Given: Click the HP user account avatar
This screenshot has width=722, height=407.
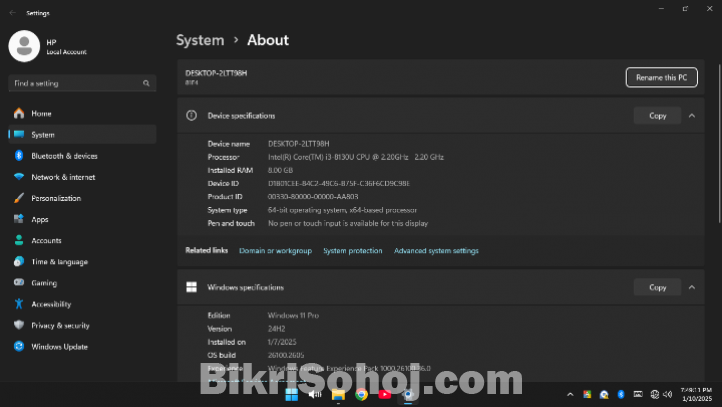Looking at the screenshot, I should (24, 46).
